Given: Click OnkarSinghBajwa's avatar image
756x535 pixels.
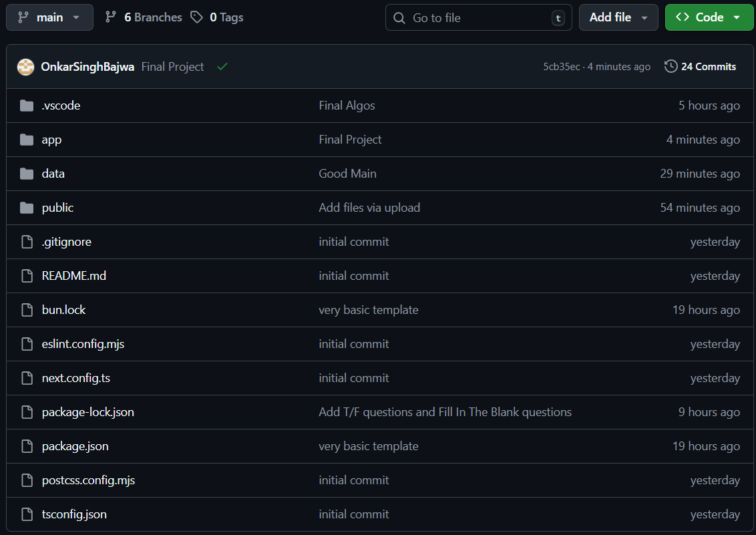Looking at the screenshot, I should (25, 67).
